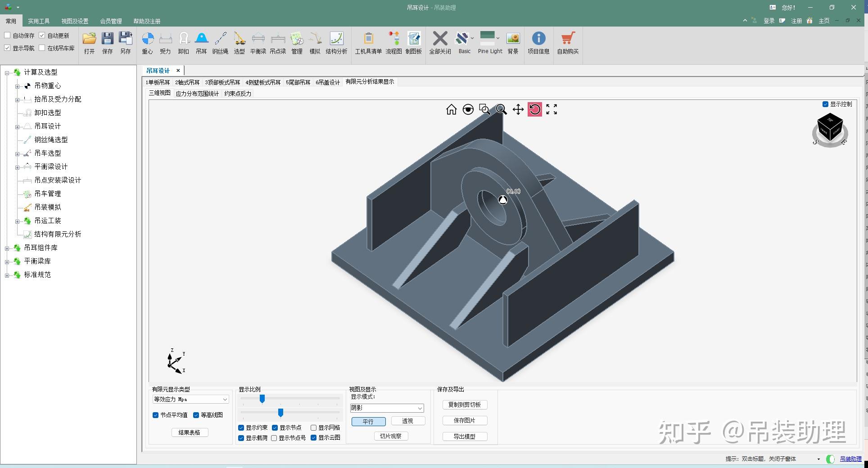Open the 会员管理 ribbon tab
Screen dimensions: 868x468
tap(111, 21)
